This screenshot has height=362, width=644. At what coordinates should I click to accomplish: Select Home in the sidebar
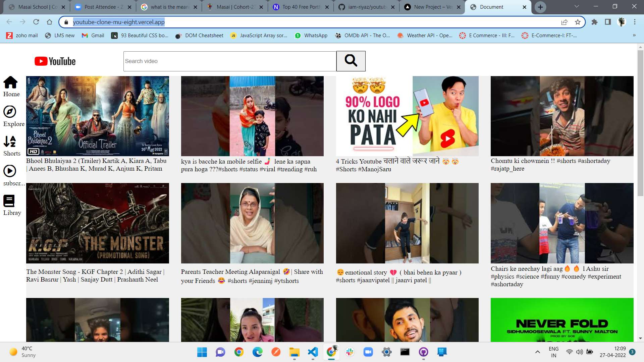point(11,86)
